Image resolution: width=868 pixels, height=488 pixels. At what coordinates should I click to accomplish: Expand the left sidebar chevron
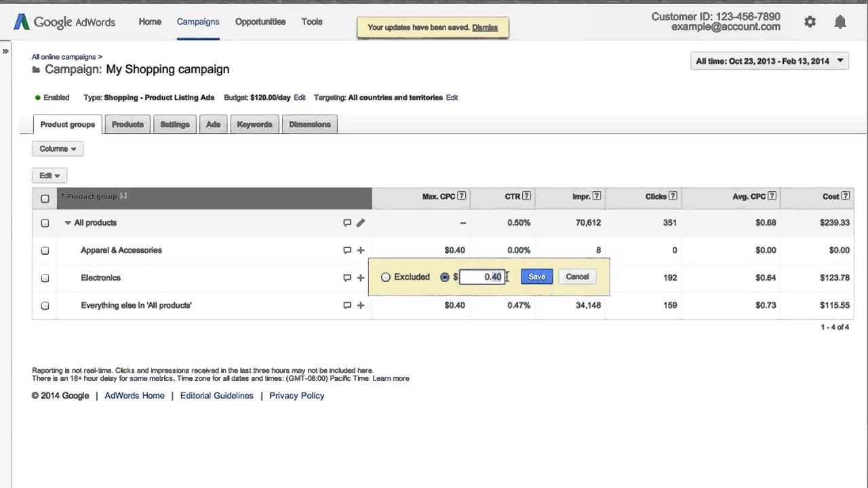click(x=5, y=51)
